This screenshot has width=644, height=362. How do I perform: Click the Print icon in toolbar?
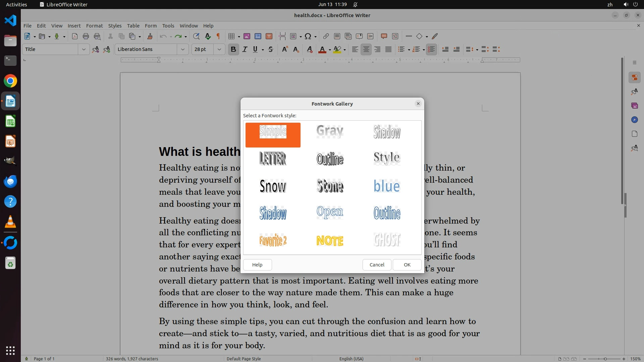[86, 36]
